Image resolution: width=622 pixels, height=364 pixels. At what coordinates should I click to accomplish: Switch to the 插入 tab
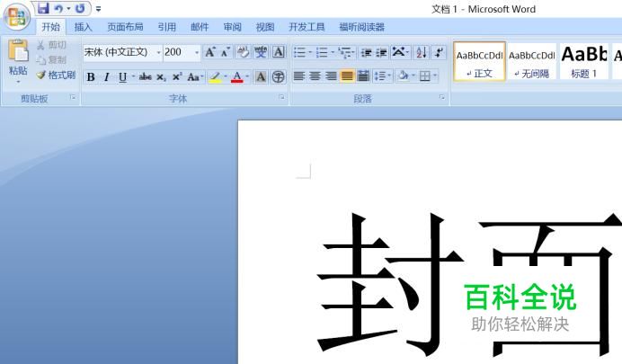tap(84, 27)
